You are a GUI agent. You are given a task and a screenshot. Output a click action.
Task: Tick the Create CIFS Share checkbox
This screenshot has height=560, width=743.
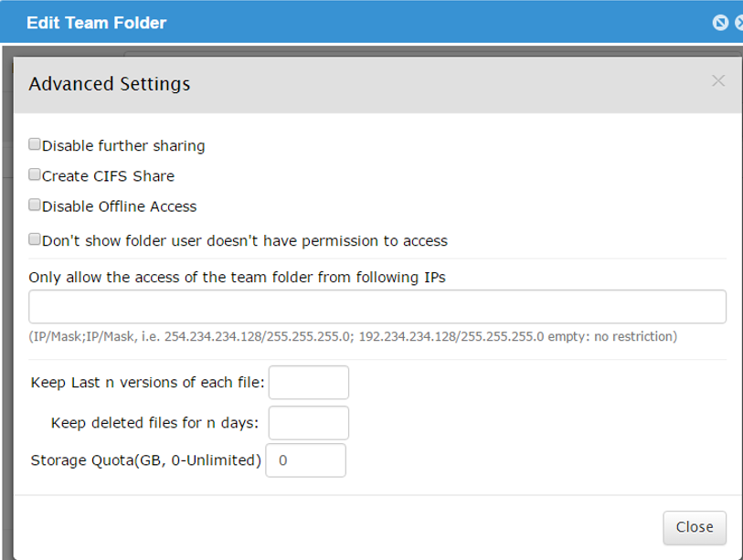[34, 174]
